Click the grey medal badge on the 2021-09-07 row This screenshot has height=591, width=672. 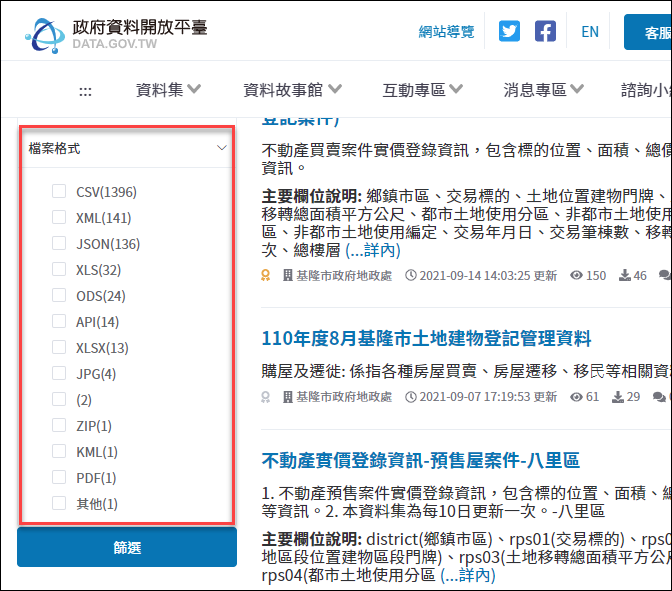point(266,397)
